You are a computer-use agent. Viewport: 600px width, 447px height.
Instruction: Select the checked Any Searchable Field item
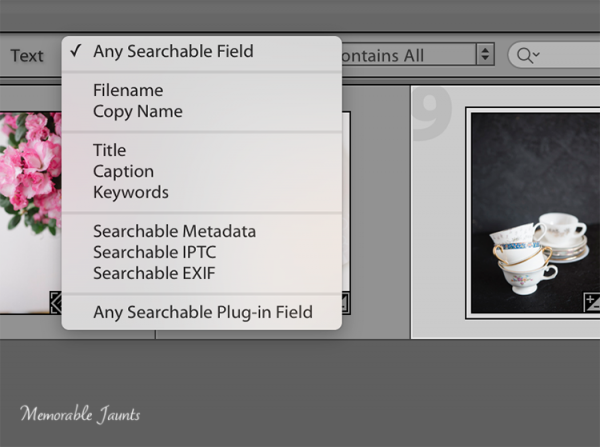[173, 51]
